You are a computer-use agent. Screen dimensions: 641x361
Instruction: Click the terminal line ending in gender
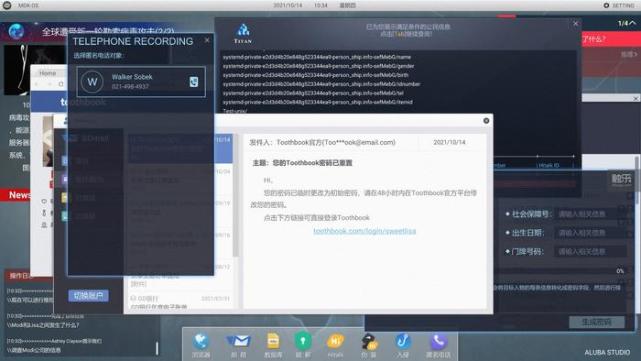(x=318, y=66)
